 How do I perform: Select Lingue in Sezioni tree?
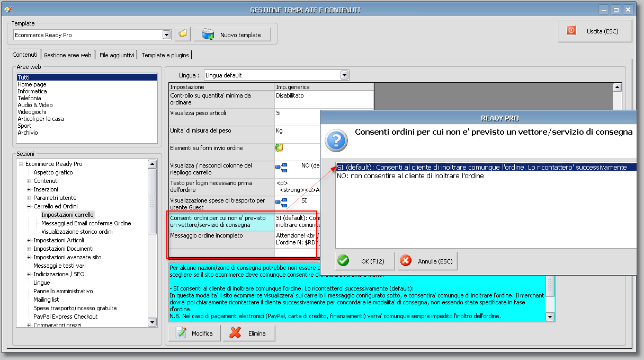41,283
